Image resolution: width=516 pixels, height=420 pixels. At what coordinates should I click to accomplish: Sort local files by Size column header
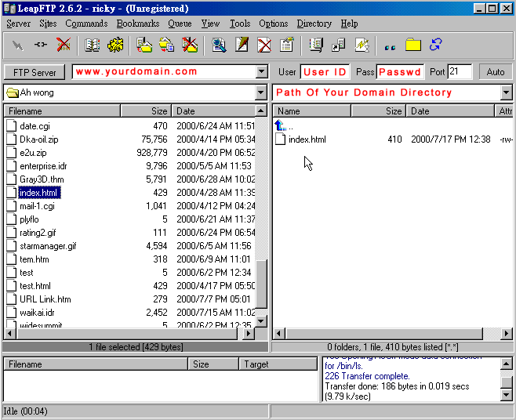click(x=146, y=111)
